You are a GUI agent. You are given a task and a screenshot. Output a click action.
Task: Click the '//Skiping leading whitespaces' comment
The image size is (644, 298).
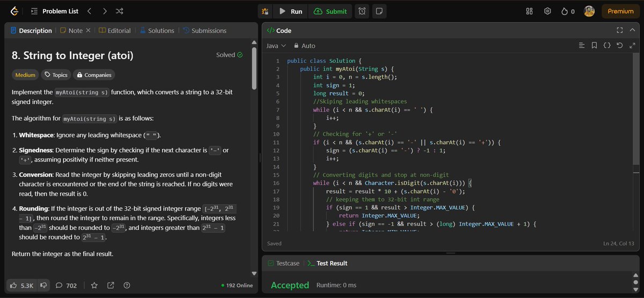point(360,101)
